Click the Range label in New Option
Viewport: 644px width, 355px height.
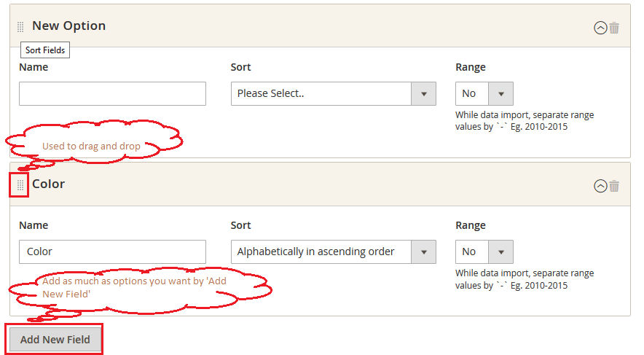470,67
